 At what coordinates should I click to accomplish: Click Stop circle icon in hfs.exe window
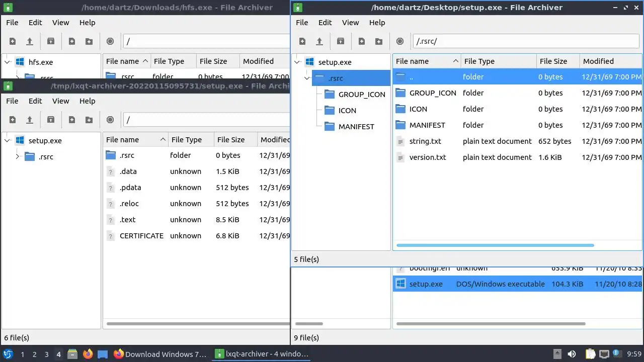pos(110,41)
